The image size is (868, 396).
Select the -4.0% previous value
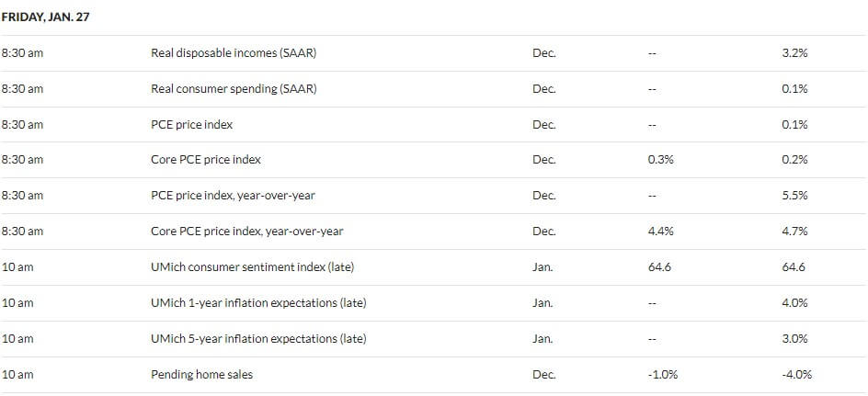pyautogui.click(x=796, y=375)
